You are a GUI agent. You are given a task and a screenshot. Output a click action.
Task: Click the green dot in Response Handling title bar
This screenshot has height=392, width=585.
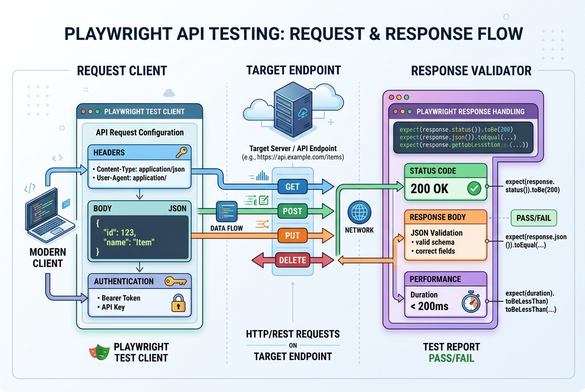tap(411, 111)
